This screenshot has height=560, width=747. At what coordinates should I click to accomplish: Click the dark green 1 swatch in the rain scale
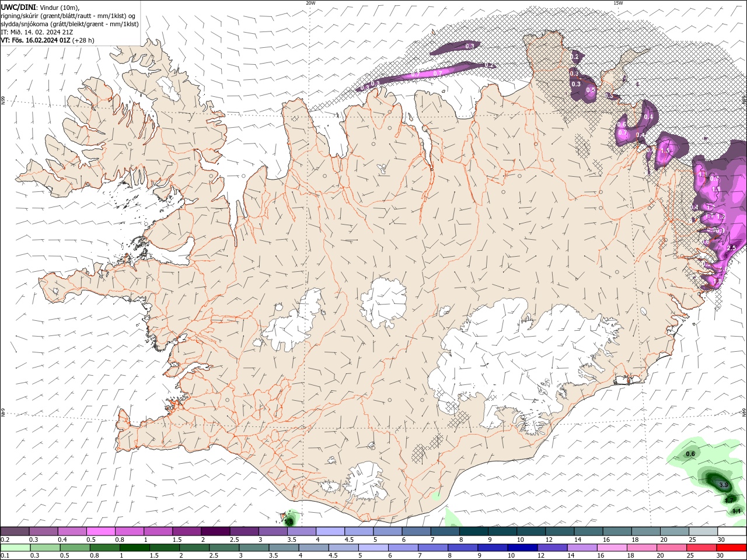(134, 548)
